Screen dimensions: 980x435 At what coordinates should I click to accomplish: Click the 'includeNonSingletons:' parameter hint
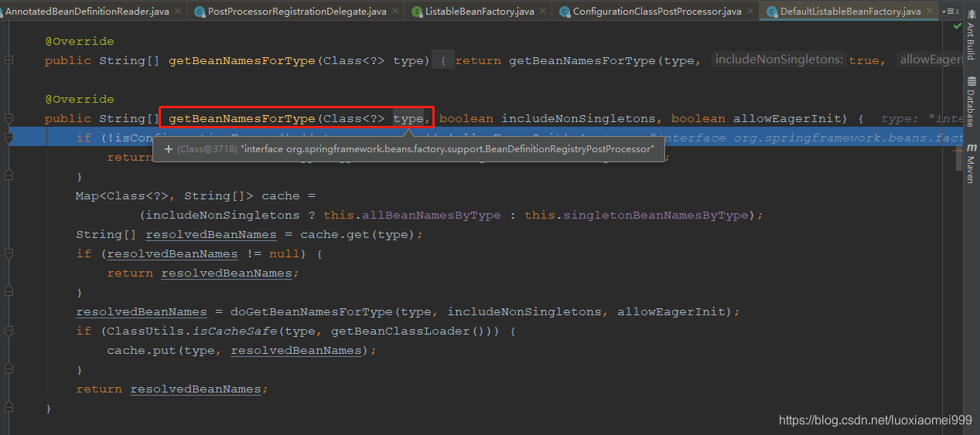(x=779, y=60)
